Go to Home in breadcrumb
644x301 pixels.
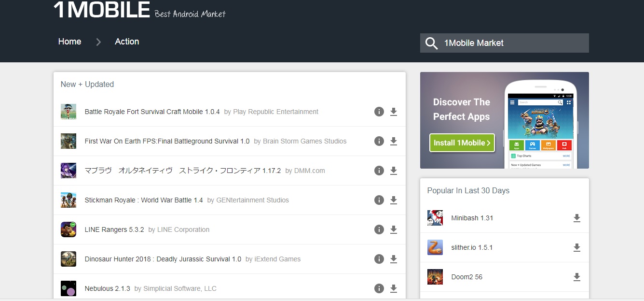pyautogui.click(x=69, y=42)
